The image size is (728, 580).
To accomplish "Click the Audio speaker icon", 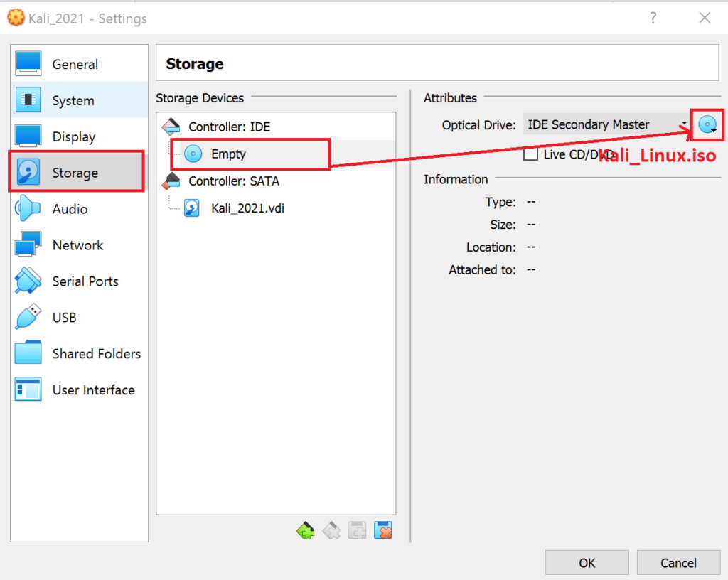I will click(28, 208).
